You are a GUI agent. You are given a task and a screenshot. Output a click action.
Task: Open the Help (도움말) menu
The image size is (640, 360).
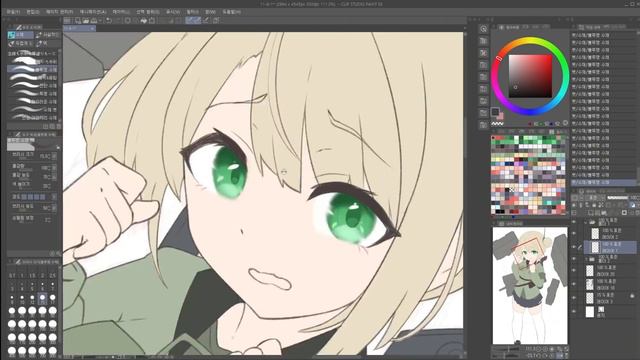[231, 12]
